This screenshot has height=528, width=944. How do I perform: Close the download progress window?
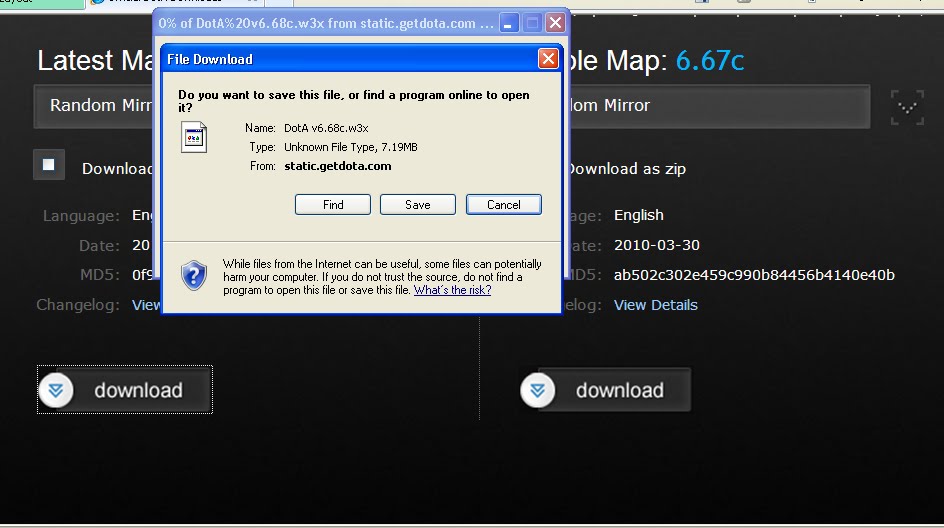pos(555,23)
